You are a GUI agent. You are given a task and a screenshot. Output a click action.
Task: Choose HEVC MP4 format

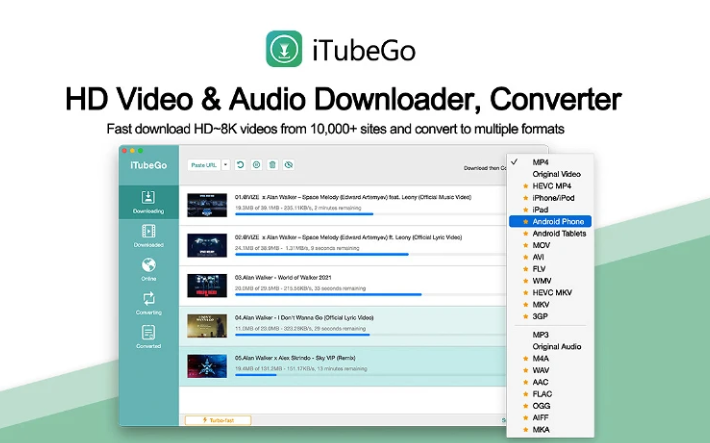550,186
